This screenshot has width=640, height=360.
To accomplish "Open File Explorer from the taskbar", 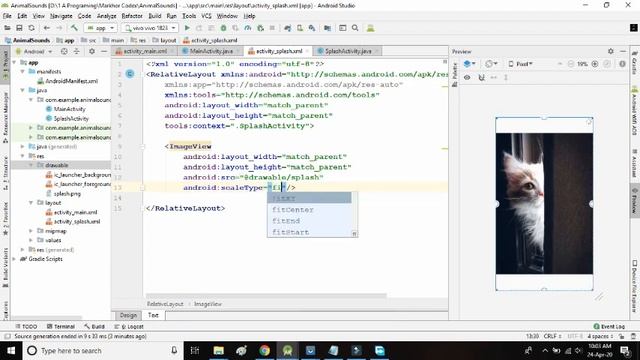I will pos(219,350).
